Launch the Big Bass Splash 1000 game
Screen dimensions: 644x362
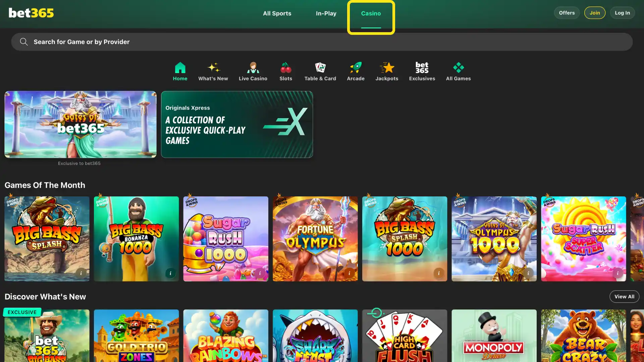pos(405,239)
